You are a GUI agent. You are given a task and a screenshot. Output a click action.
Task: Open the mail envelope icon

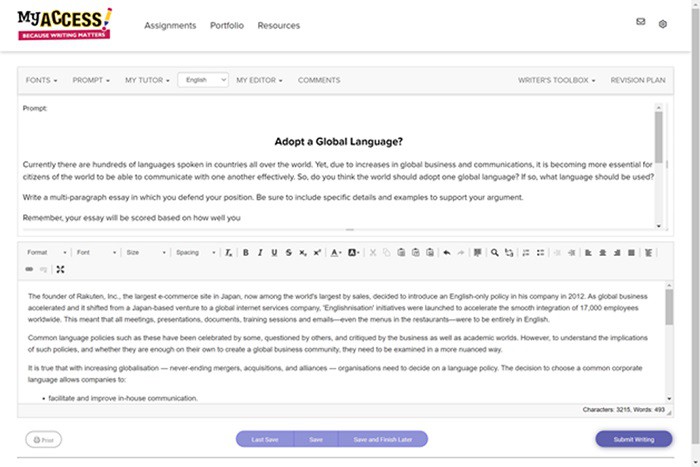pos(641,22)
